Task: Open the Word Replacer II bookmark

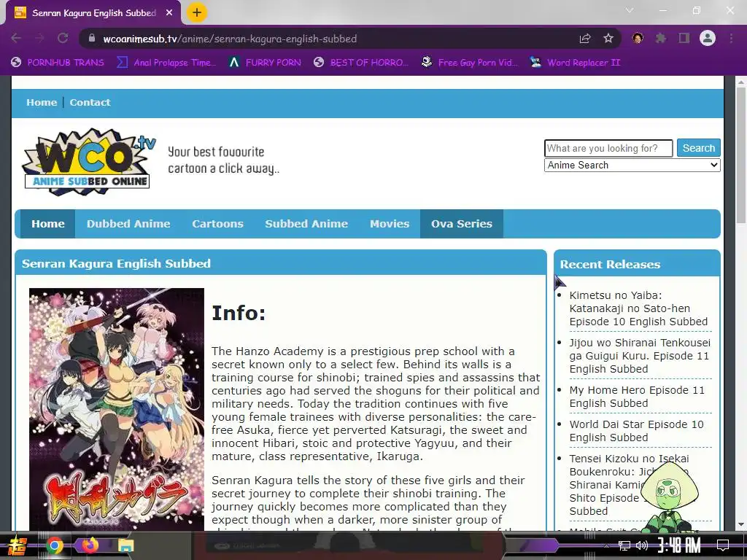Action: coord(575,63)
